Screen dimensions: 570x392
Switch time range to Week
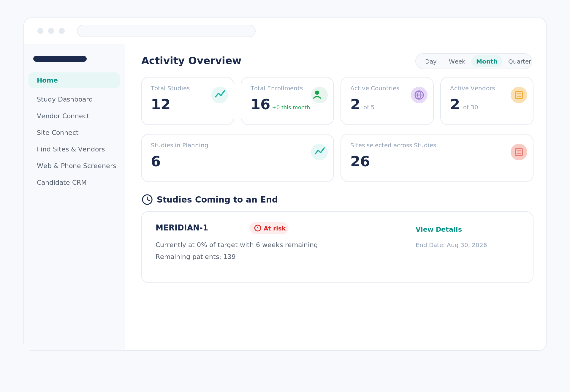[x=457, y=61]
